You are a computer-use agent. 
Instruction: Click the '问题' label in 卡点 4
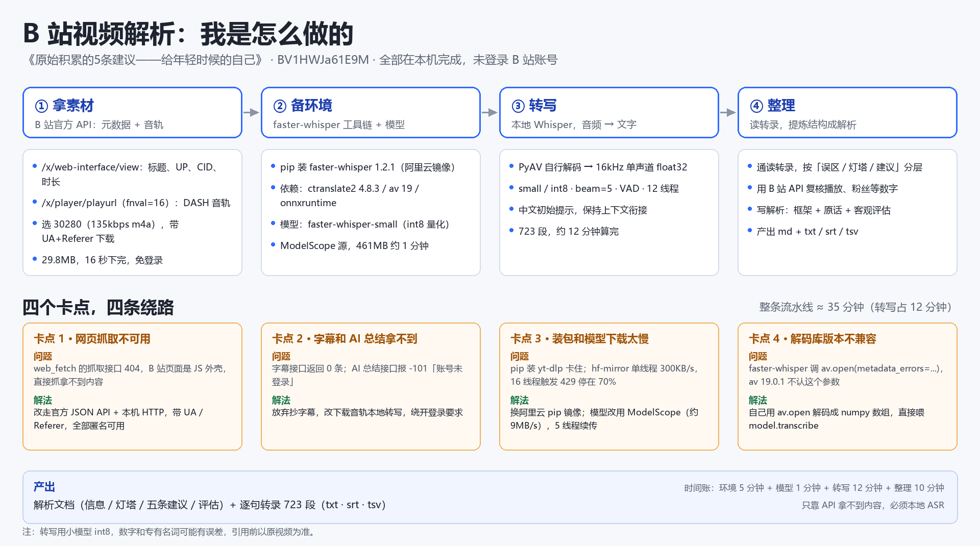[758, 356]
